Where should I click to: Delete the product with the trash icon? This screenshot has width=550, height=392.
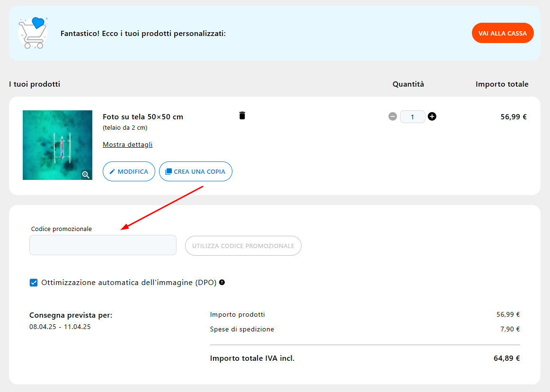click(x=242, y=116)
